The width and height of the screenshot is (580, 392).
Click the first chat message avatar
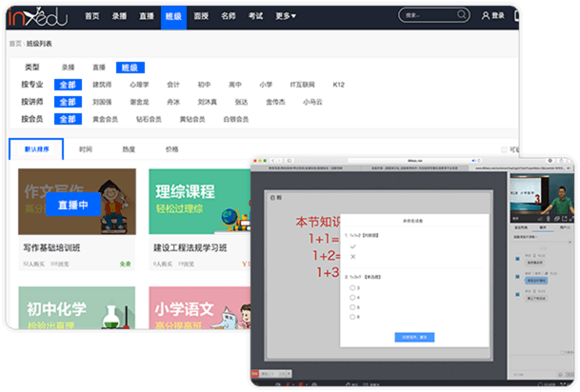(517, 259)
